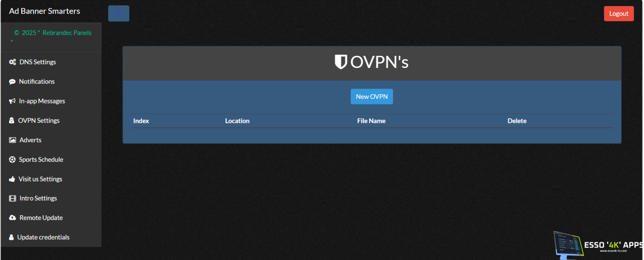Click the film strip icon for Intro Settings
This screenshot has height=260, width=644.
tap(13, 199)
